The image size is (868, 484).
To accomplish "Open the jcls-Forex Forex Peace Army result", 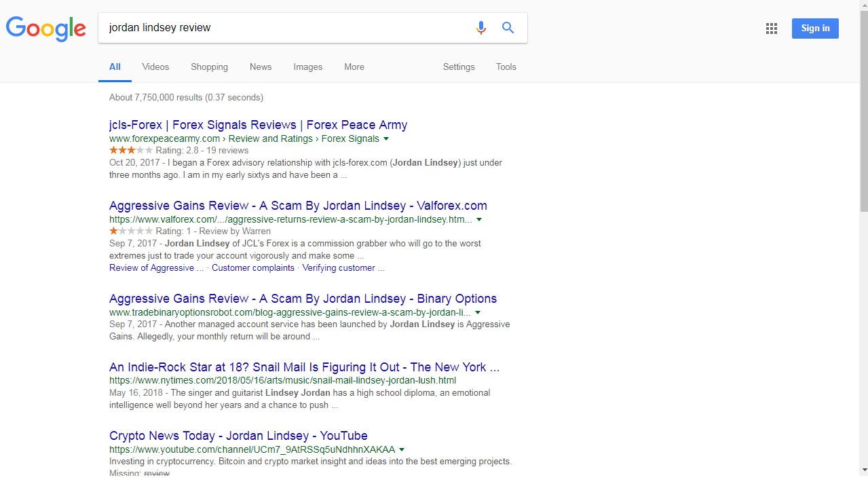I will [x=258, y=125].
